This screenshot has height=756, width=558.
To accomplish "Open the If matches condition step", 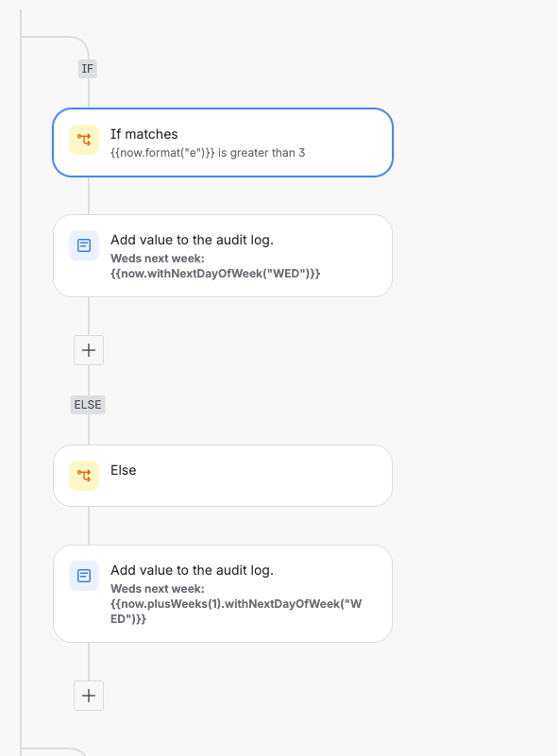I will point(223,143).
